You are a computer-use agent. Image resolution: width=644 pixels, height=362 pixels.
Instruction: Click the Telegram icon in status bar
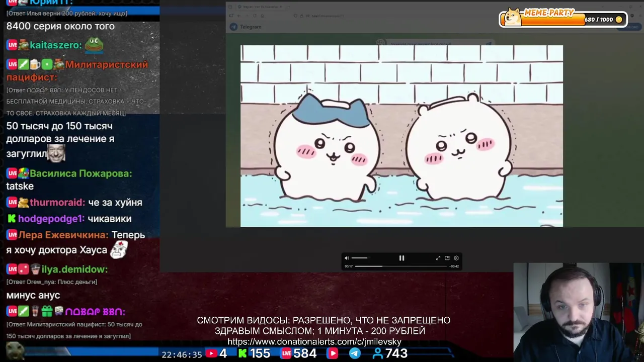355,353
